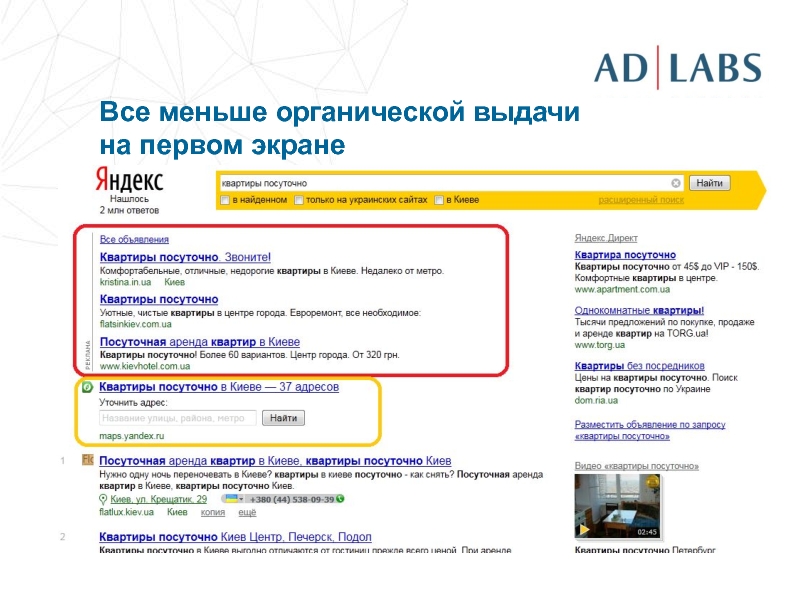Click phone number +380 (44) 538-09-39

point(292,499)
